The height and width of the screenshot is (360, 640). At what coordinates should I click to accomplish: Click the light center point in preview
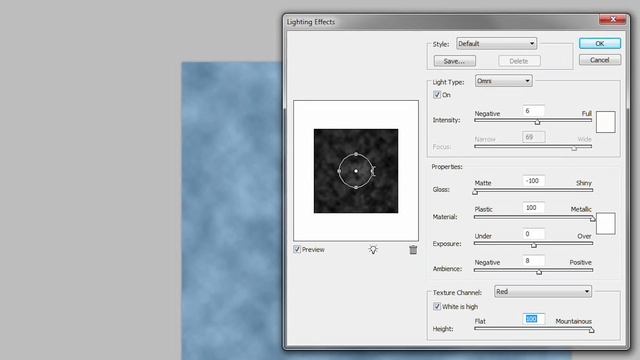(x=356, y=171)
